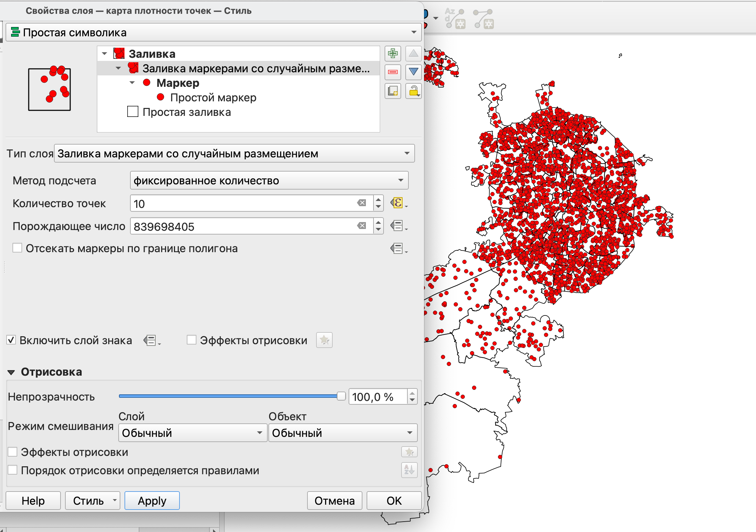Click the lock symbol layer color icon
This screenshot has width=756, height=532.
413,91
